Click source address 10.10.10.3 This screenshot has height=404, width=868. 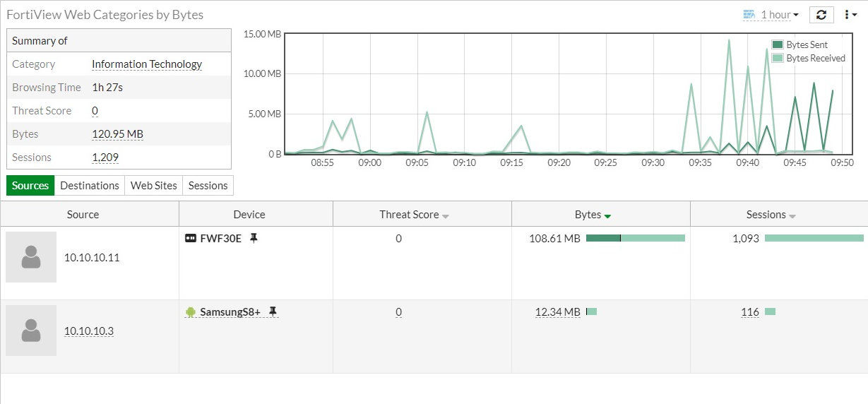coord(89,331)
